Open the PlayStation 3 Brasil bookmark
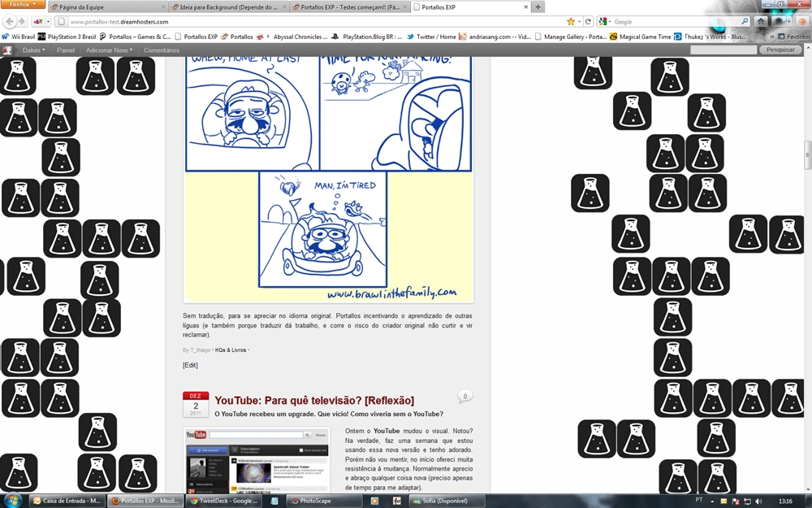The height and width of the screenshot is (508, 812). [67, 37]
